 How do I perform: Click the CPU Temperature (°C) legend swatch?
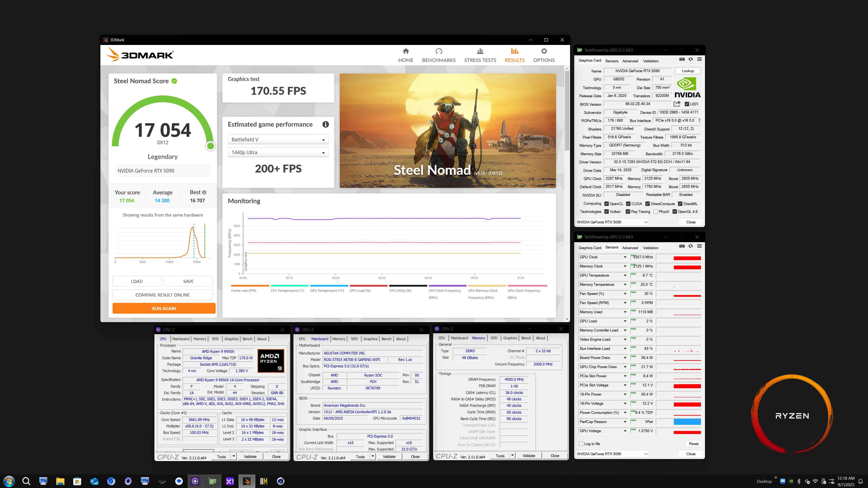pyautogui.click(x=290, y=286)
